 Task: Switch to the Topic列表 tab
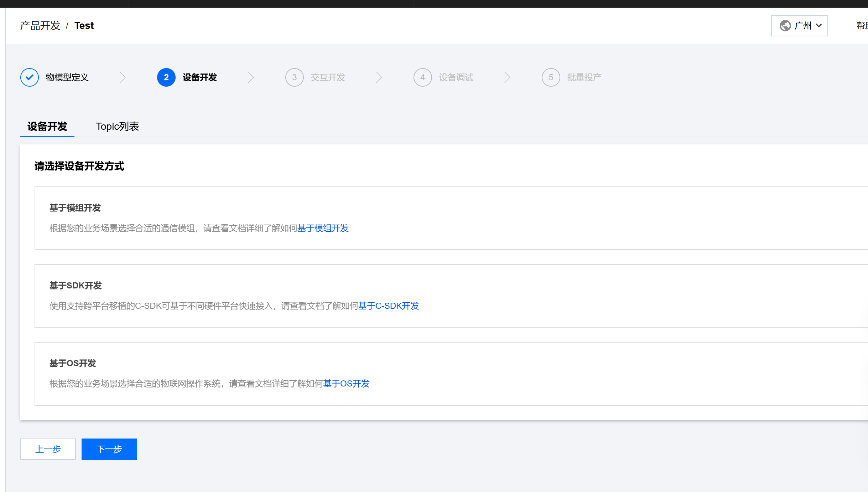point(117,127)
